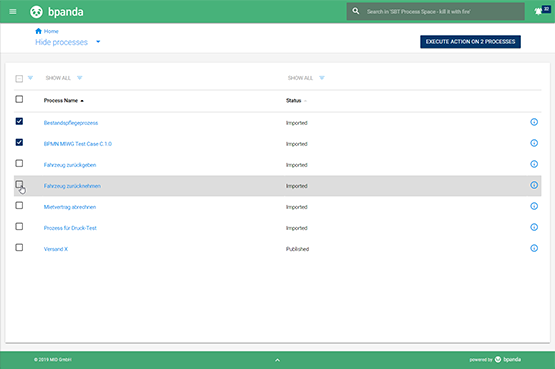Click the footer bpanda logo icon
Viewport: 555px width, 369px height.
click(498, 359)
